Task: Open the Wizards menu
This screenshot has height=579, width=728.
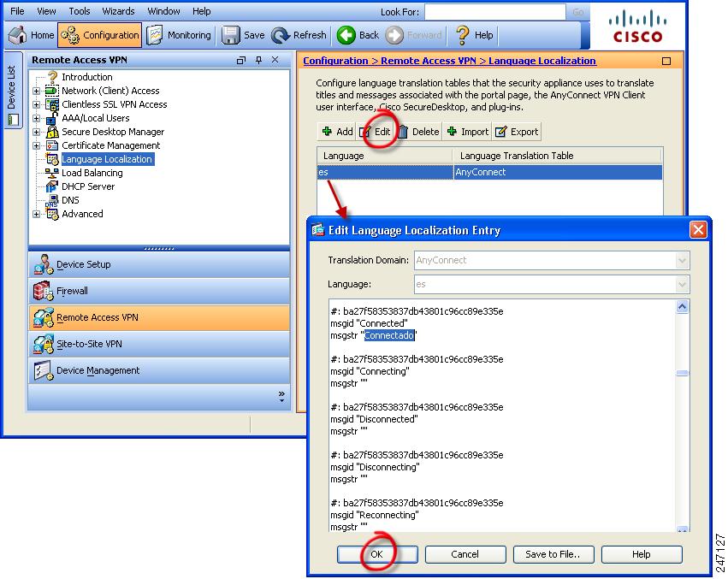Action: pos(118,11)
